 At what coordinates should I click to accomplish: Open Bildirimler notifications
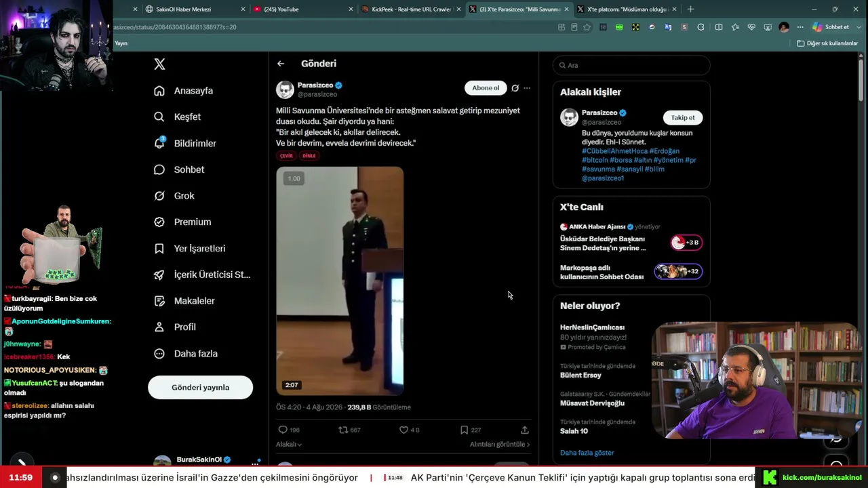coord(185,143)
